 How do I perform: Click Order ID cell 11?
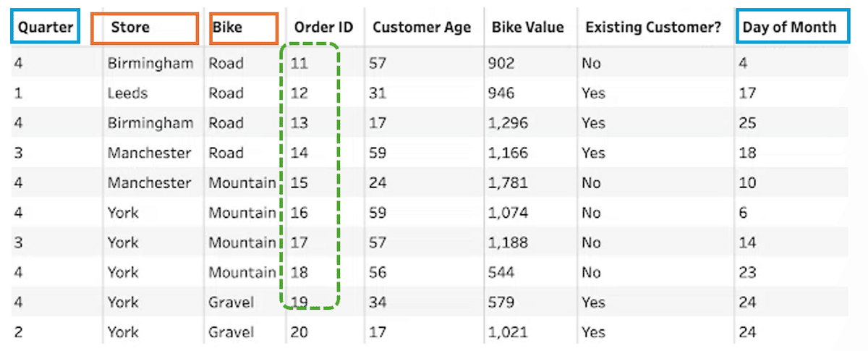[x=299, y=63]
